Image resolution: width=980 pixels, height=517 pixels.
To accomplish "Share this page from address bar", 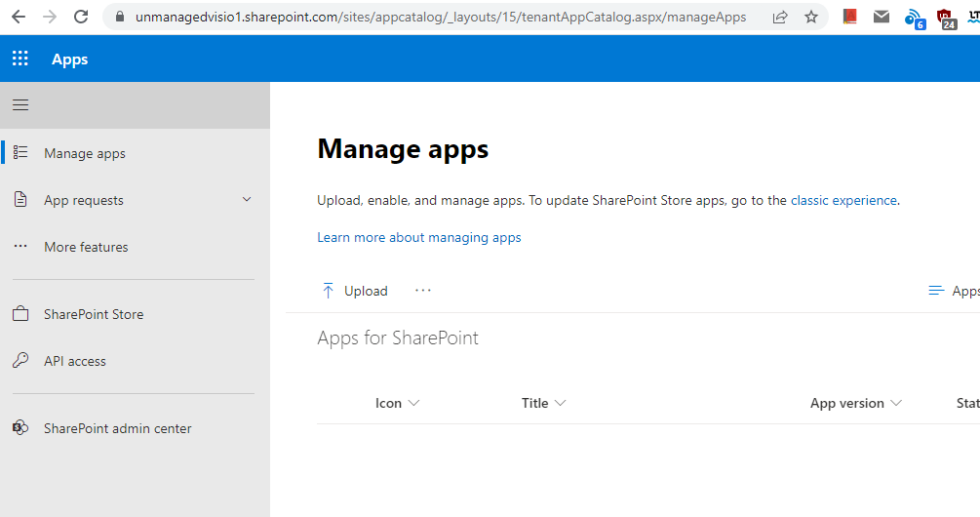I will 780,17.
